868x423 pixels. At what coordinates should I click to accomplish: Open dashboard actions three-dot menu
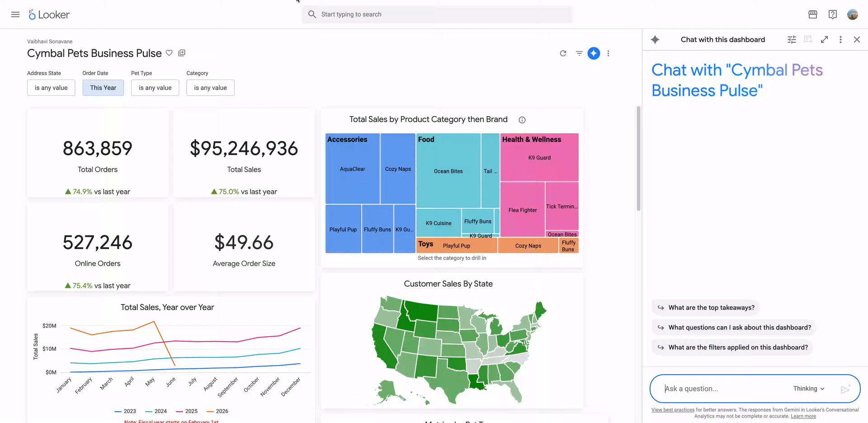tap(608, 53)
